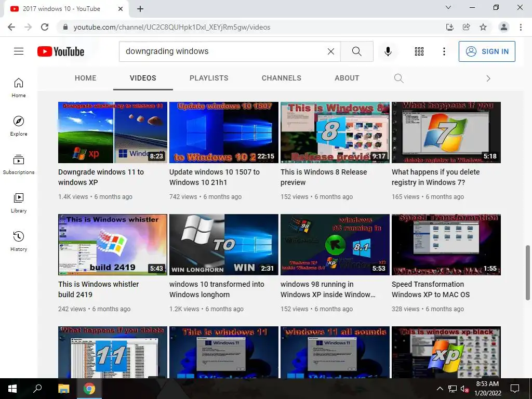Play the Windows 7 registry 5:18 thumbnail
This screenshot has width=532, height=399.
click(446, 132)
